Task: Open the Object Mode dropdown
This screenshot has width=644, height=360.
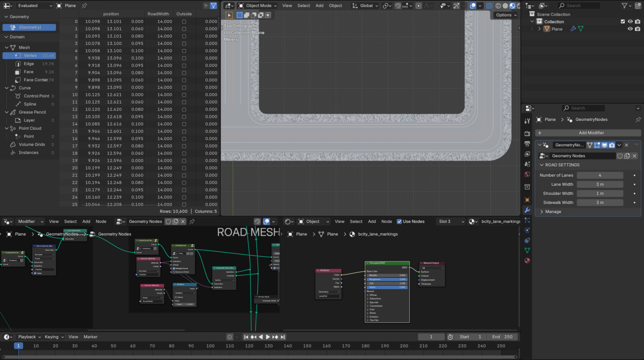Action: point(258,6)
